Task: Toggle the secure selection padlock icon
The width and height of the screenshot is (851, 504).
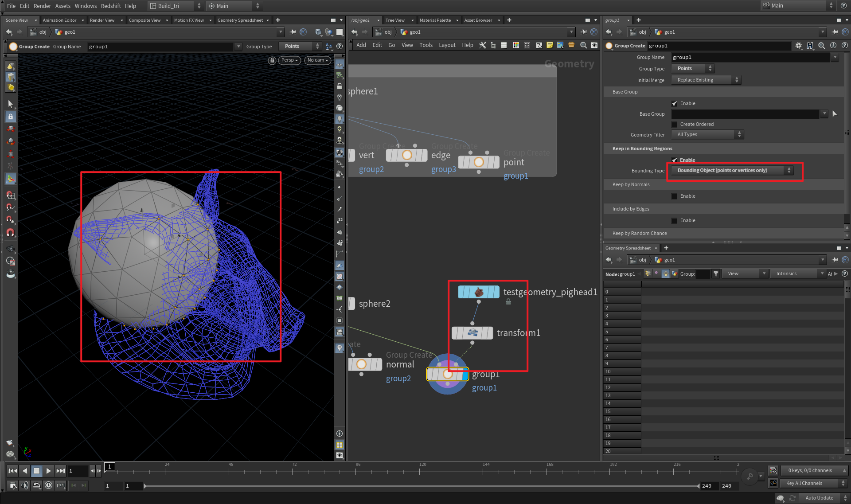Action: coord(11,117)
